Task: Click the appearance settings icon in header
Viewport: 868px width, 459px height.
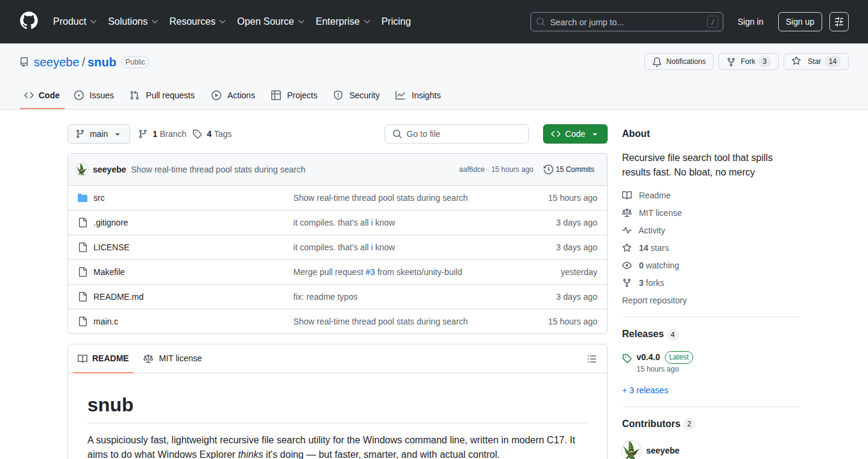Action: [x=839, y=22]
